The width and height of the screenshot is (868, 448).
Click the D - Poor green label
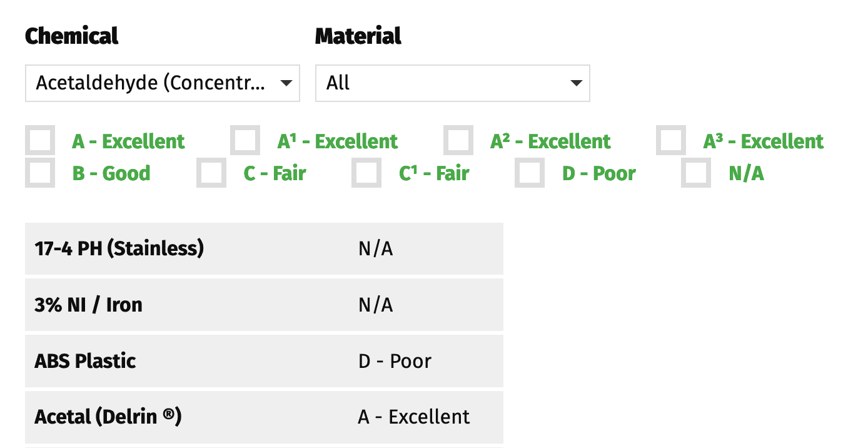598,173
